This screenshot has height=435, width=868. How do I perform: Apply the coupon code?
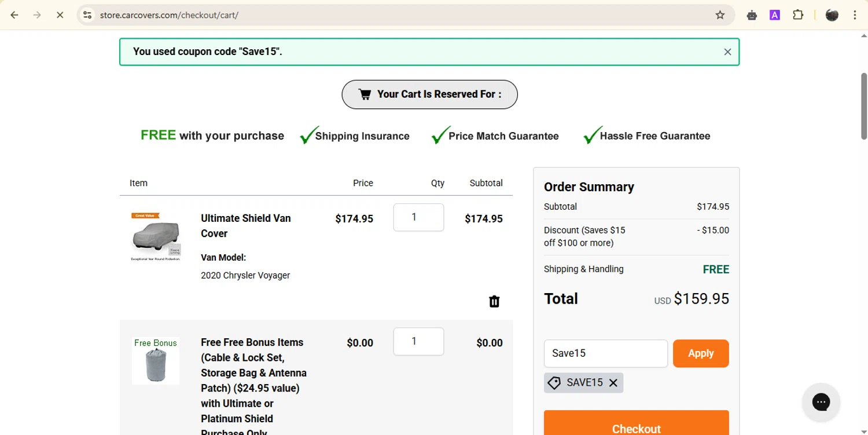click(x=701, y=353)
